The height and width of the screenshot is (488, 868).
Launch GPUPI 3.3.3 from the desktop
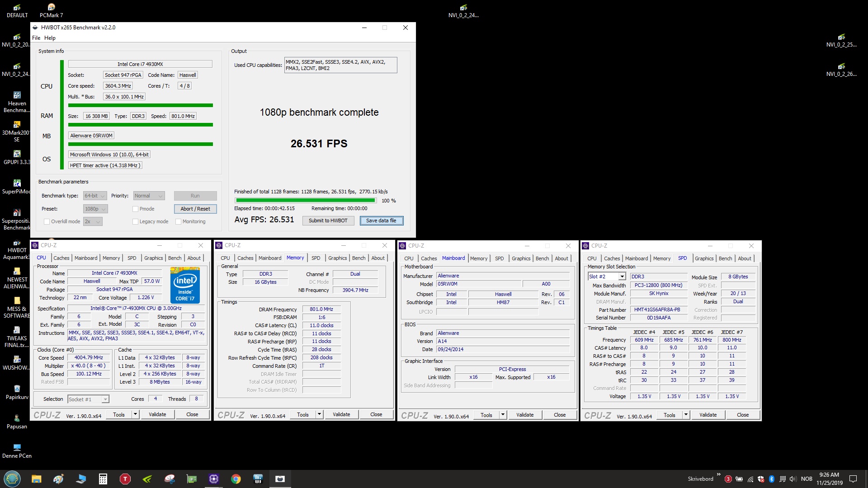coord(17,157)
